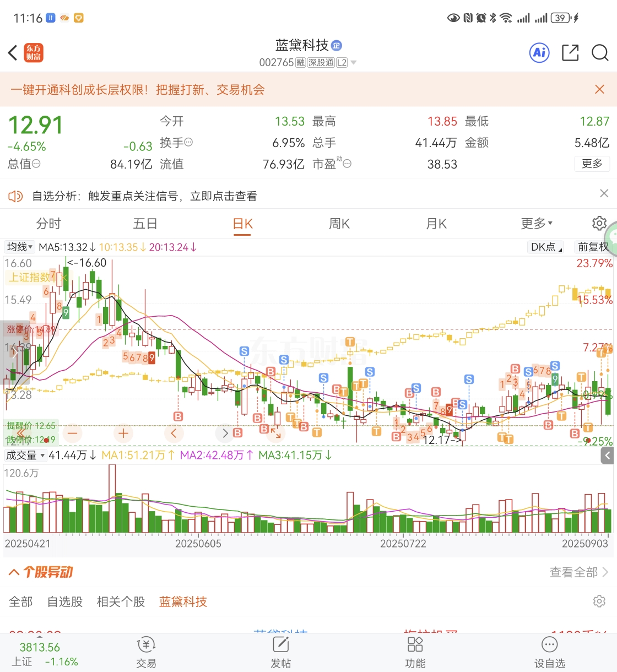Tap the 20250605 date label

(198, 544)
